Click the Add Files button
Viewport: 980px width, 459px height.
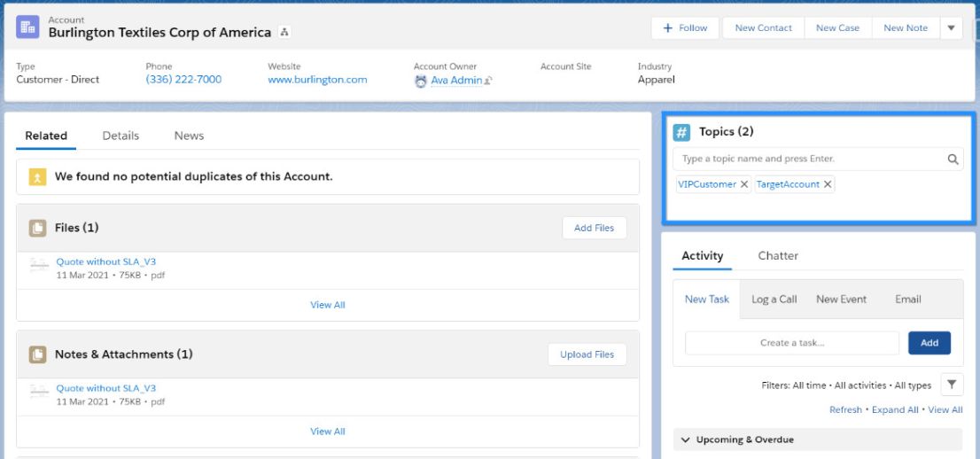point(594,228)
